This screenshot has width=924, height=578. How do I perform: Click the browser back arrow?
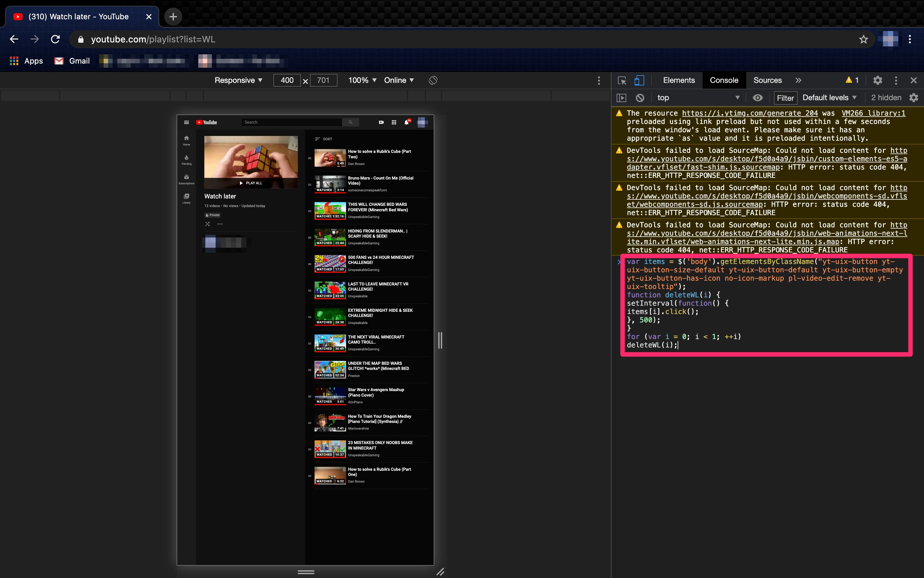point(14,39)
